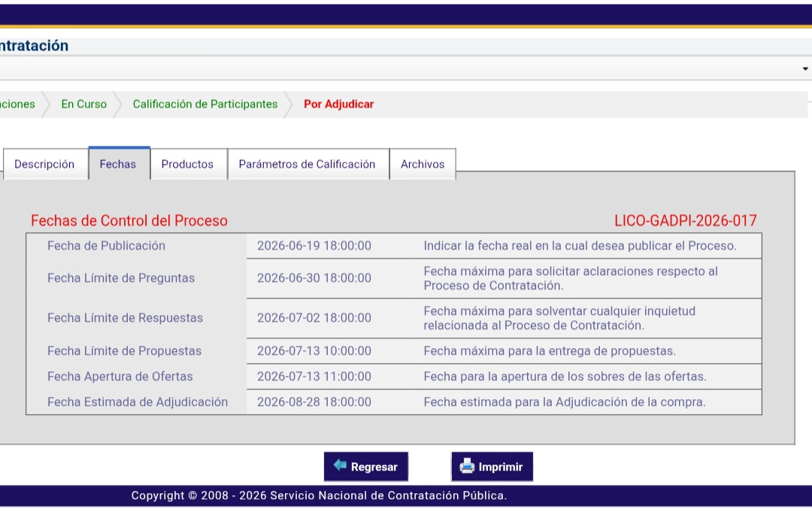Click the label Fecha Límite de Propuestas
Viewport: 812px width, 509px height.
coord(124,351)
